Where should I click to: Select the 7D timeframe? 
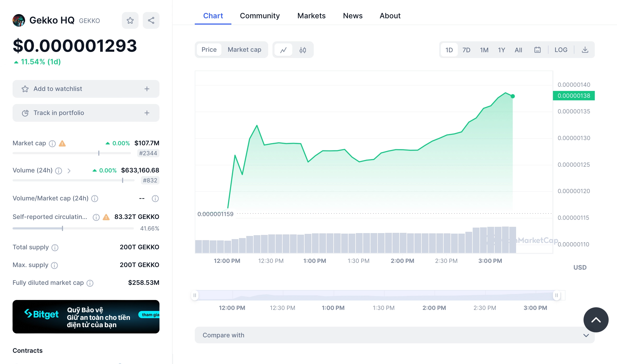tap(466, 50)
